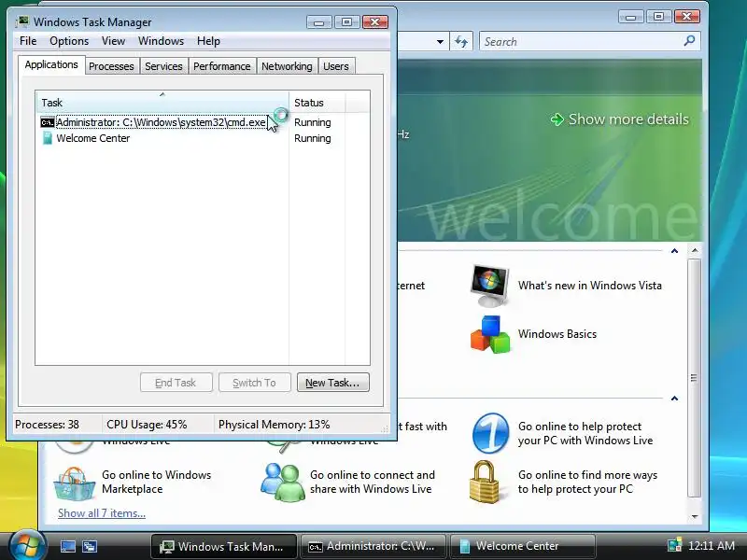This screenshot has width=747, height=560.
Task: Click the Welcome Center vertical scrollbar thumb
Action: pos(694,378)
